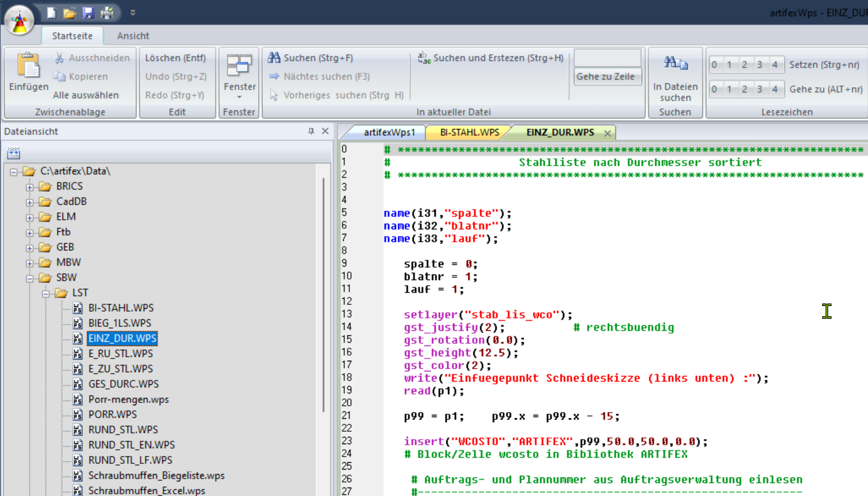Switch to the Ansicht ribbon tab
Viewport: 868px width, 496px height.
click(x=133, y=36)
